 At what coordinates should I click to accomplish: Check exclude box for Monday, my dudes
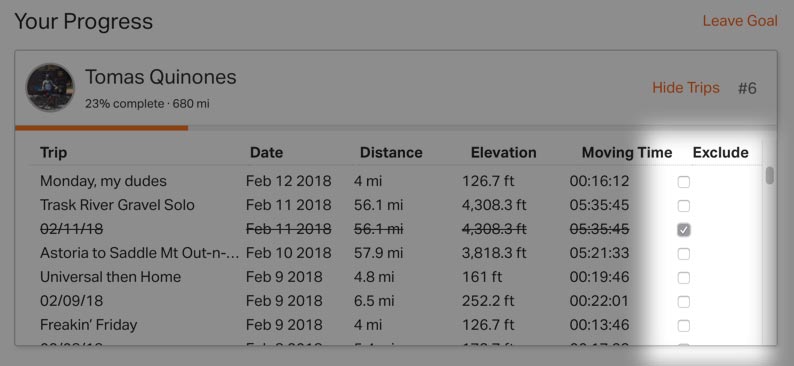pos(684,182)
